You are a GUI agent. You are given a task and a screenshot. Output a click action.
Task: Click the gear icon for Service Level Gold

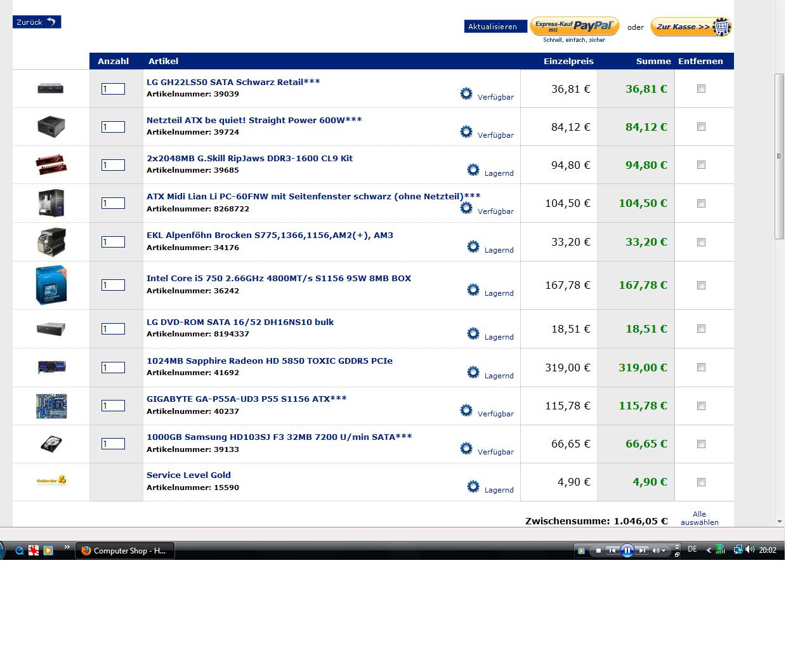(x=473, y=486)
